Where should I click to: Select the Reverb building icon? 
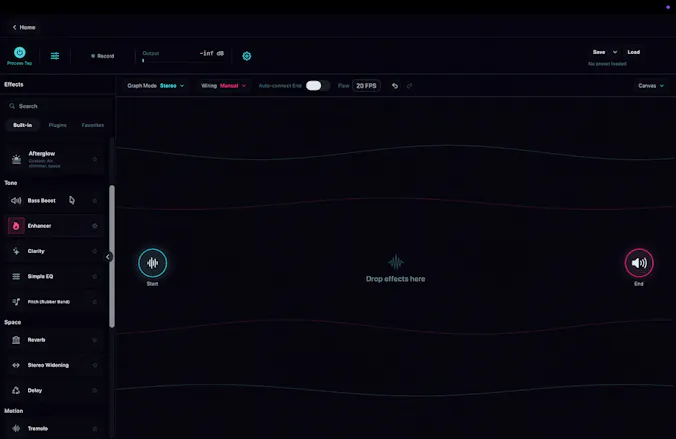tap(16, 340)
